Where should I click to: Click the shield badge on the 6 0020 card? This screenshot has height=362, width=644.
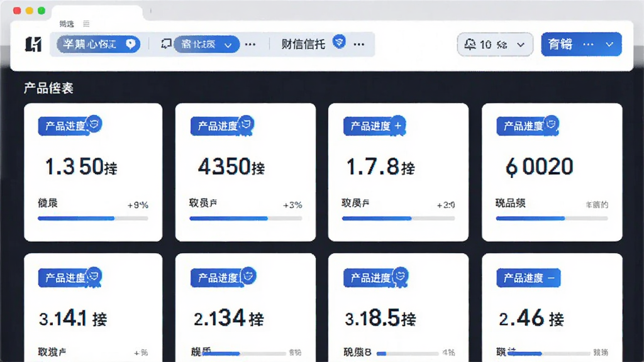552,124
